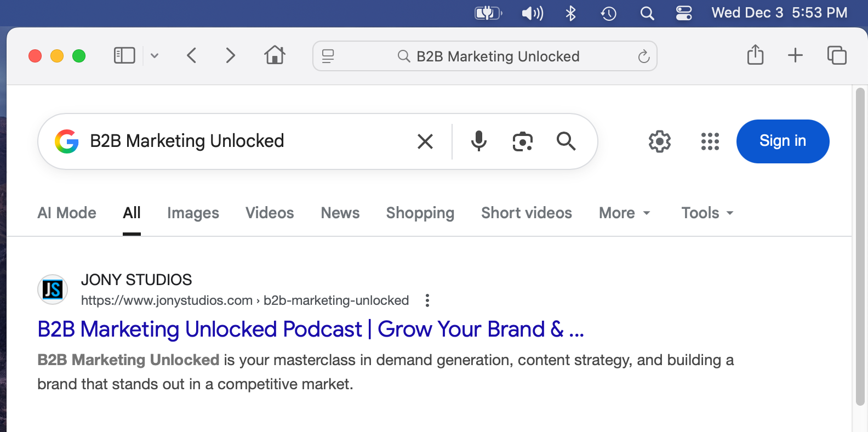This screenshot has width=868, height=432.
Task: Go to Safari home page
Action: pyautogui.click(x=275, y=55)
